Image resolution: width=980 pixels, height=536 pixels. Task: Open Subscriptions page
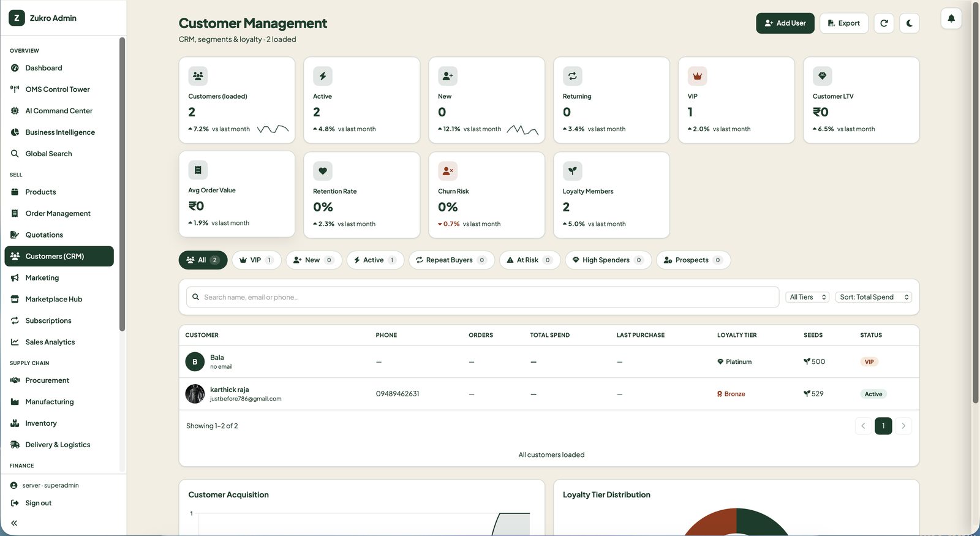click(x=59, y=320)
